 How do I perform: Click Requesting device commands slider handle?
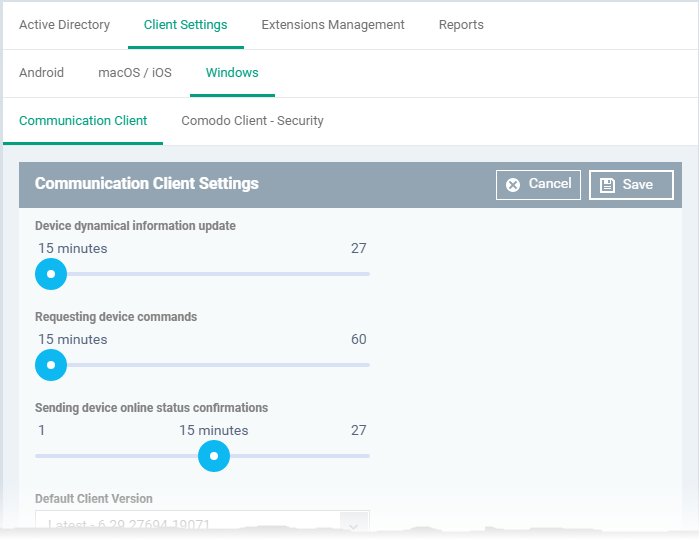(51, 365)
